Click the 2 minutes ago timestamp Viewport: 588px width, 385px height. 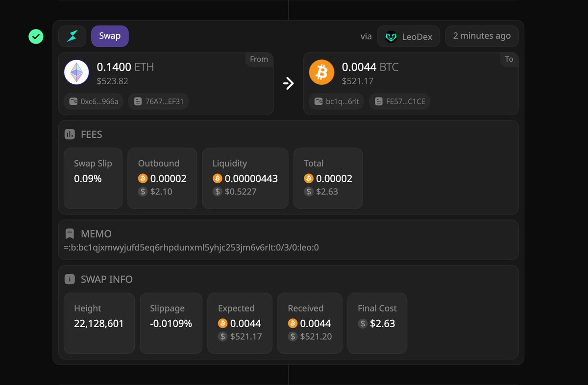point(482,36)
